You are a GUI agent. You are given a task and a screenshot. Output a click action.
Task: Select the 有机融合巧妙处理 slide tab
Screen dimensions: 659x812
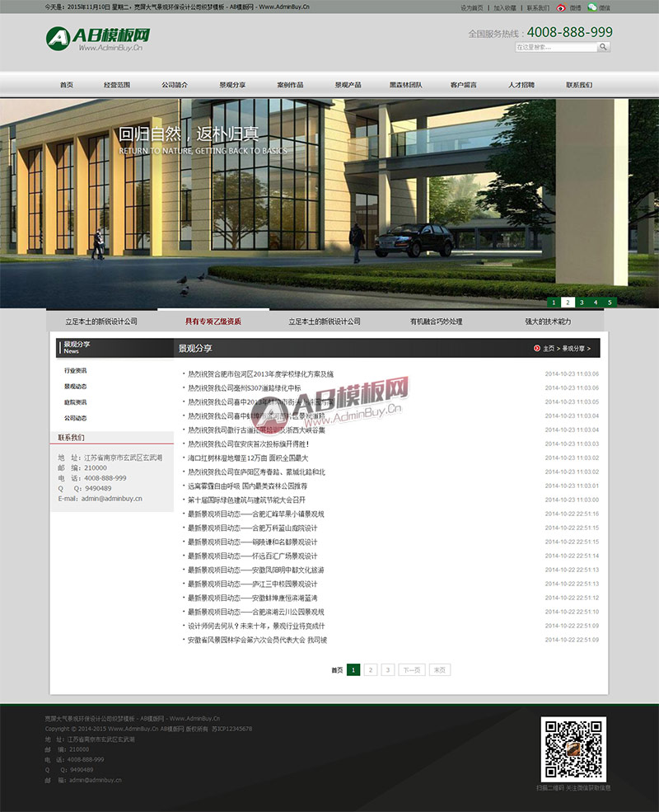[x=436, y=321]
